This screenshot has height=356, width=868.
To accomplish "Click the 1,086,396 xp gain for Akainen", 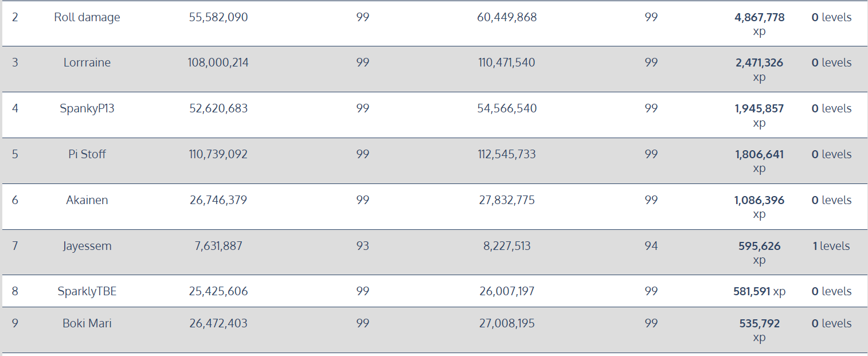I will tap(759, 201).
